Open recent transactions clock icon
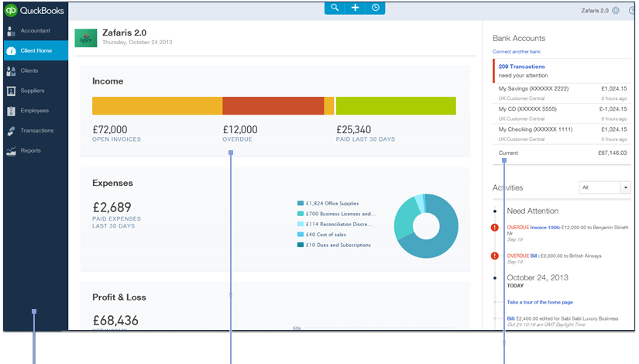This screenshot has width=639, height=364. 376,8
